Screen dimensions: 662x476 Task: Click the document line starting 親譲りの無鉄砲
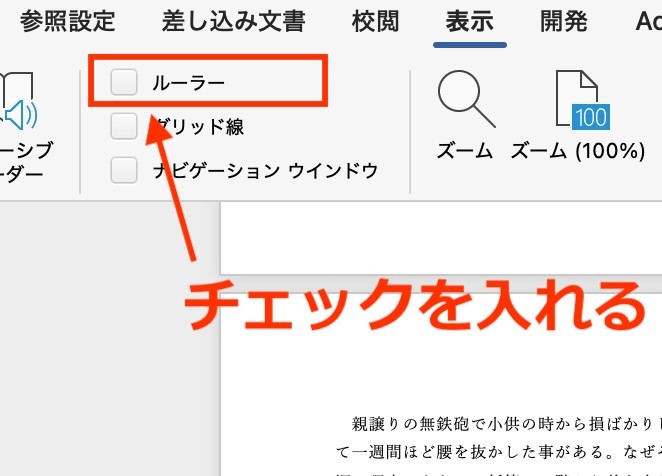click(x=506, y=424)
